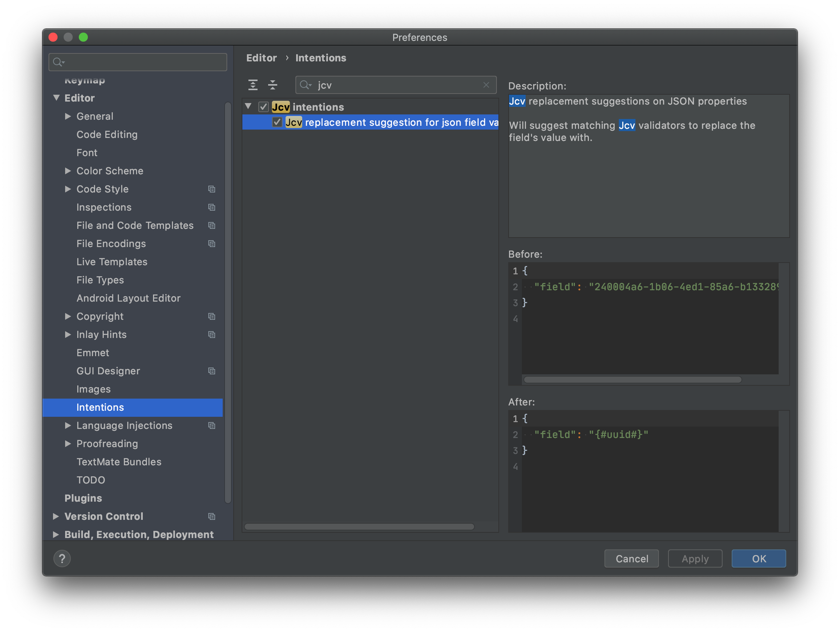
Task: Expand the Language Injections node
Action: pyautogui.click(x=68, y=425)
